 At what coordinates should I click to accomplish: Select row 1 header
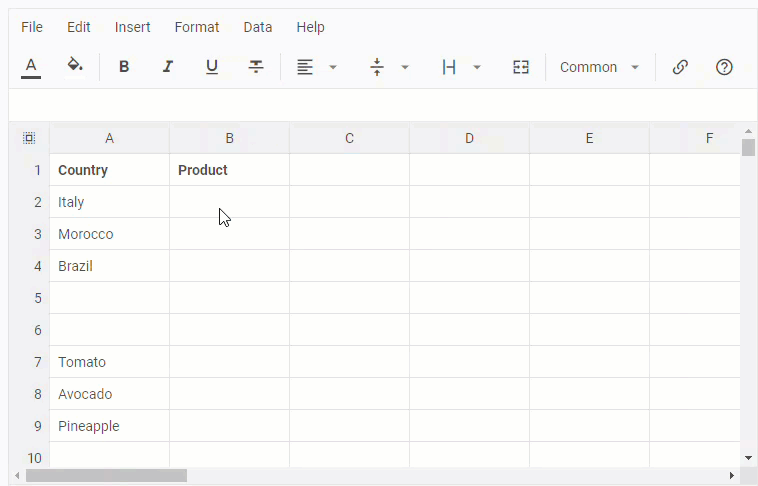click(x=29, y=170)
